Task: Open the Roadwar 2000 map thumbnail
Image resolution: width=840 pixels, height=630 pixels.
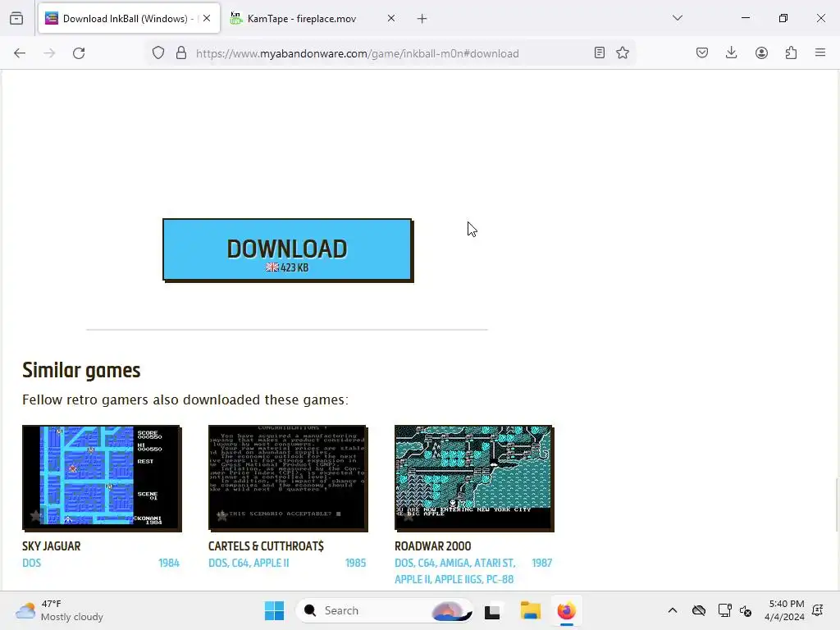Action: [x=474, y=478]
